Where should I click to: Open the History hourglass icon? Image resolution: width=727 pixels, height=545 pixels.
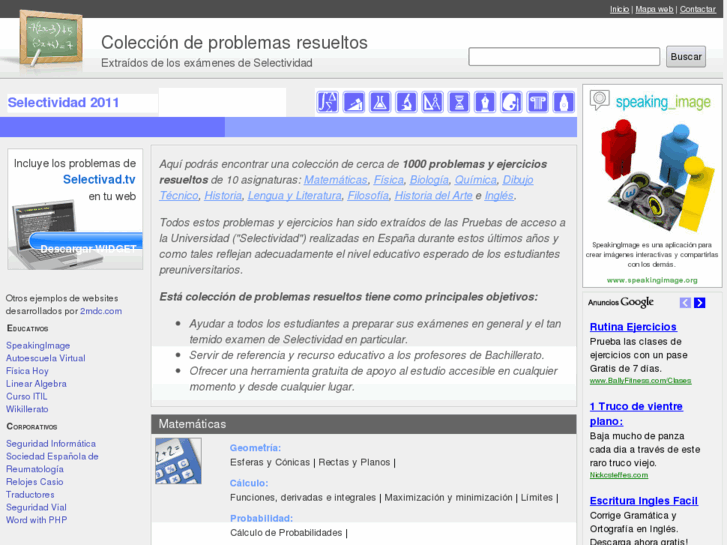[459, 102]
